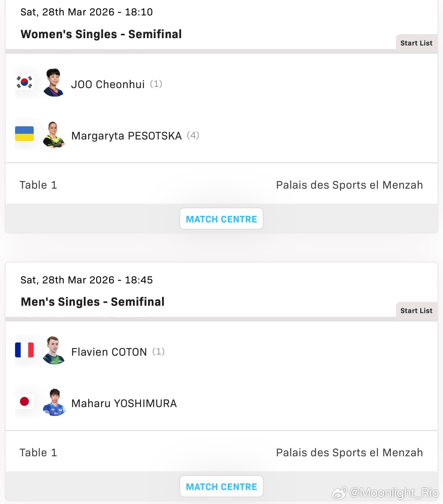Select player name Flavien COTON
The image size is (443, 504).
tap(109, 352)
